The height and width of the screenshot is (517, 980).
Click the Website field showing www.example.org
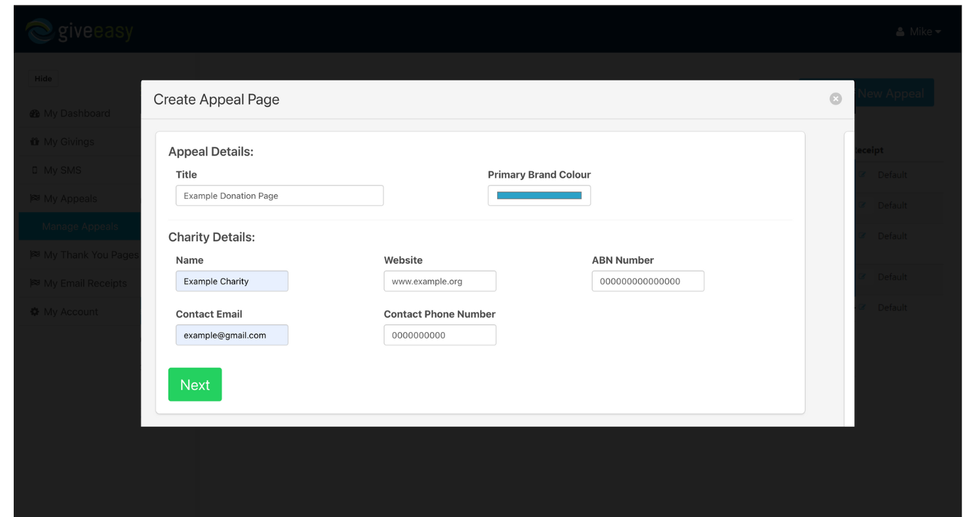[x=440, y=281]
